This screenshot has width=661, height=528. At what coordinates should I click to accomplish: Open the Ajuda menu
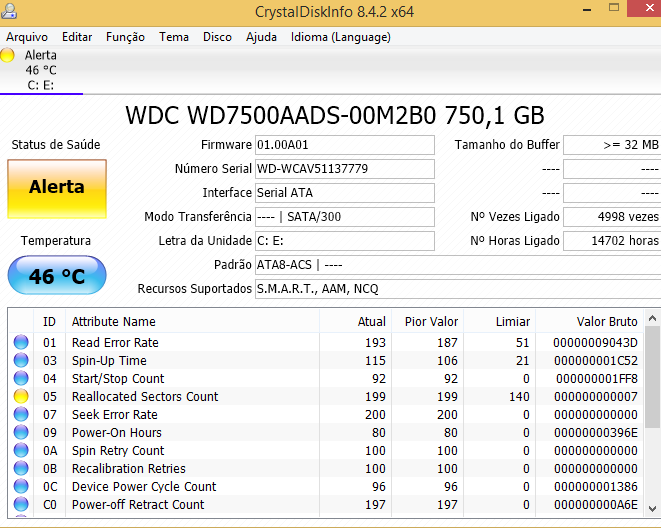click(261, 37)
